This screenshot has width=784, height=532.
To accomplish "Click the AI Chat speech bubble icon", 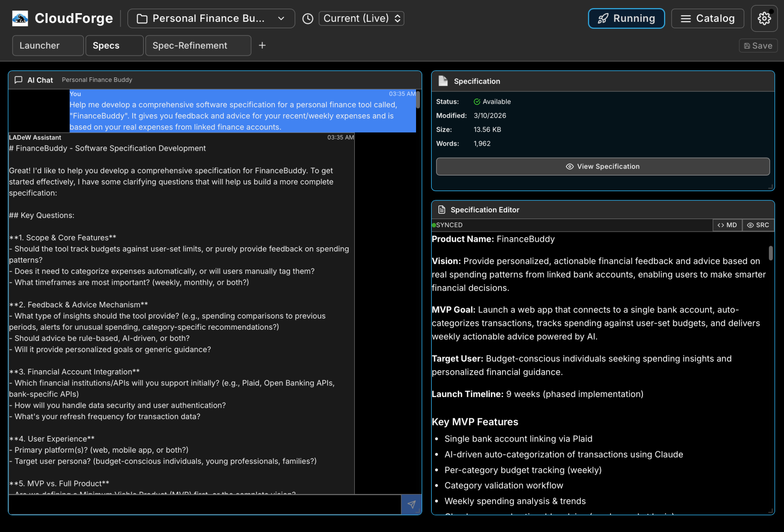I will click(x=18, y=79).
